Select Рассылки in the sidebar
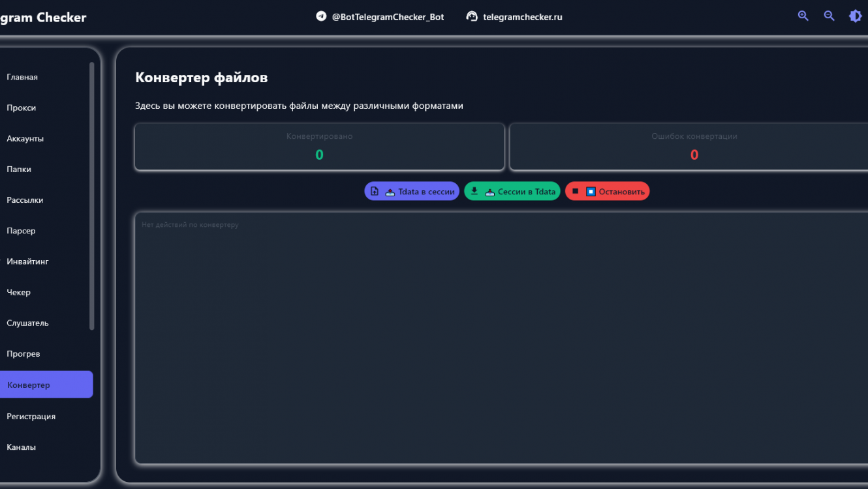This screenshot has width=868, height=489. click(25, 200)
